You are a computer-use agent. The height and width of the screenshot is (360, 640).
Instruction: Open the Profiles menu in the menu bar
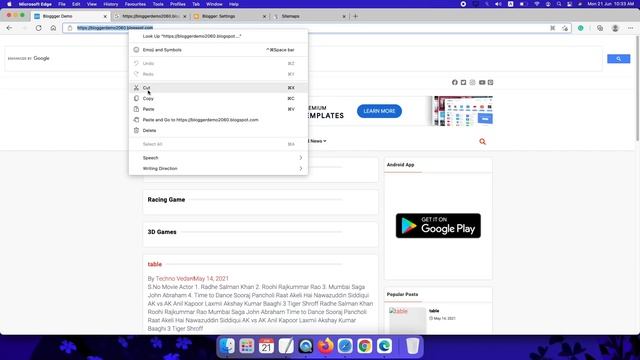pyautogui.click(x=178, y=4)
